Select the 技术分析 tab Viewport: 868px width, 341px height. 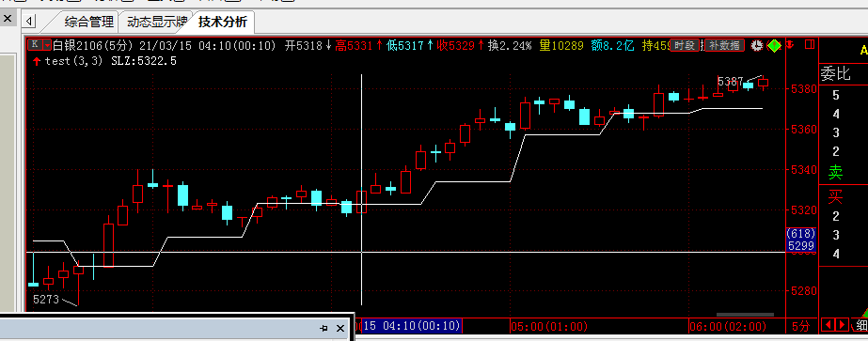[x=223, y=23]
